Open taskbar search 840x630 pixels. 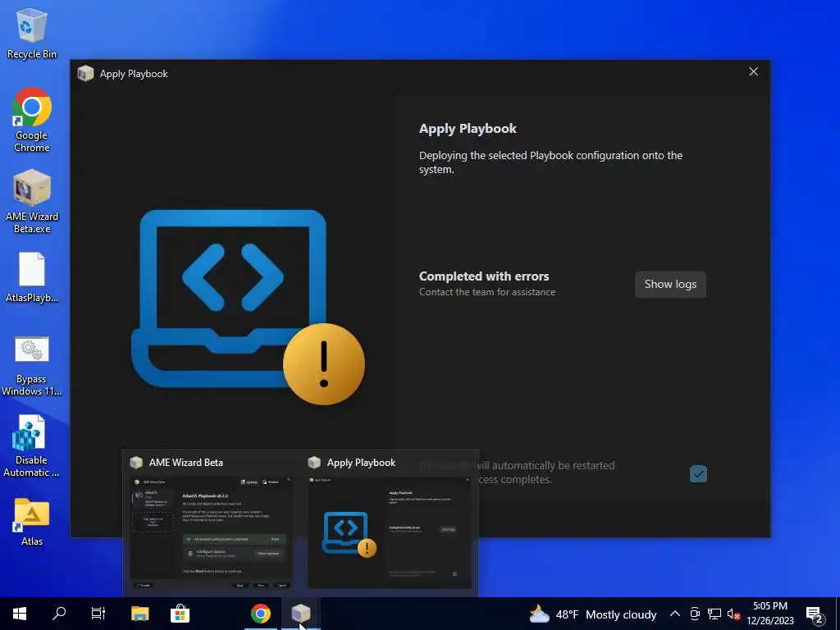pyautogui.click(x=59, y=614)
